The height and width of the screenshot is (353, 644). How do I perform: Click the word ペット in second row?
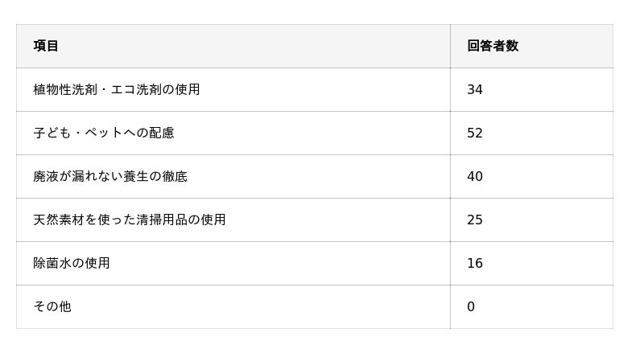(x=104, y=133)
